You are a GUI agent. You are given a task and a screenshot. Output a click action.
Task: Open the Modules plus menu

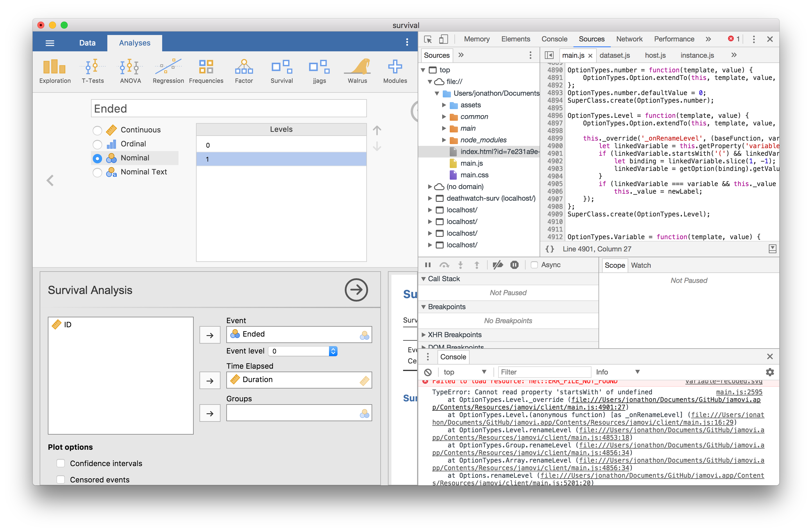click(395, 71)
